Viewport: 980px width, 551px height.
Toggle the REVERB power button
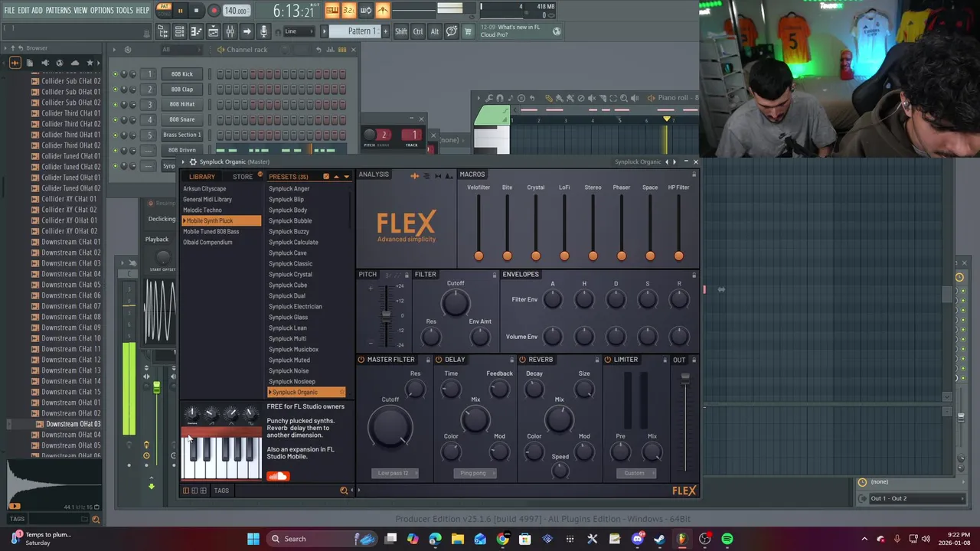pyautogui.click(x=523, y=360)
